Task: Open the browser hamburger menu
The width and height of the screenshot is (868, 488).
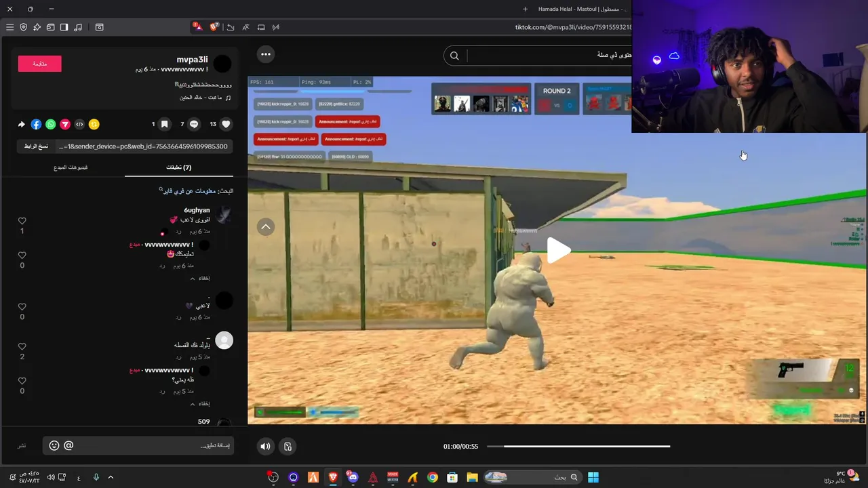Action: click(x=9, y=27)
